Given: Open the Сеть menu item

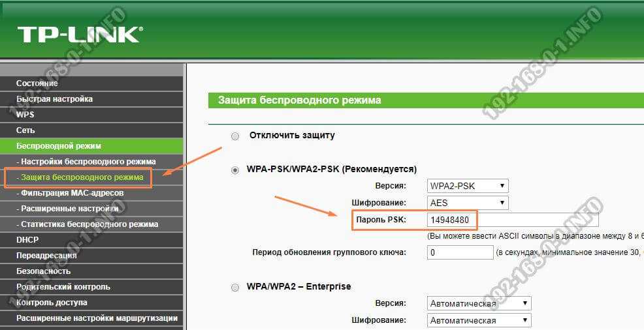Looking at the screenshot, I should coord(91,130).
